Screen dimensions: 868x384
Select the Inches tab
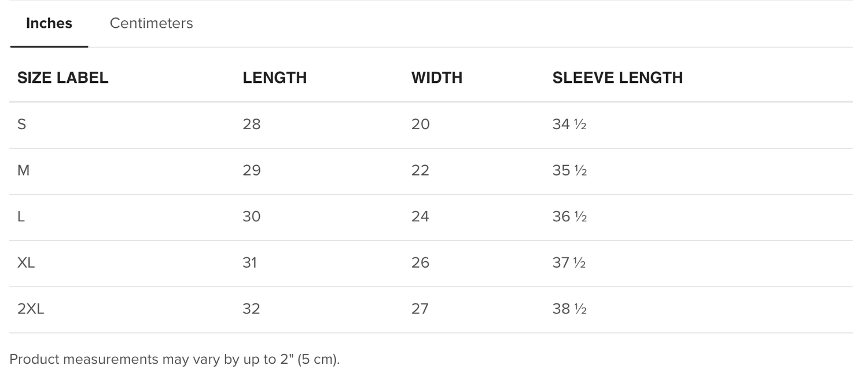click(x=49, y=23)
